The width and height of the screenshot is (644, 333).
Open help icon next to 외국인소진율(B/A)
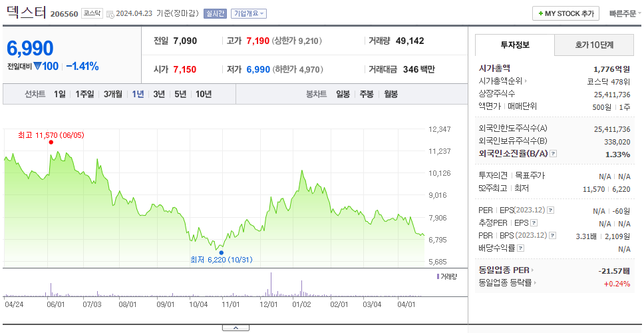pyautogui.click(x=554, y=153)
